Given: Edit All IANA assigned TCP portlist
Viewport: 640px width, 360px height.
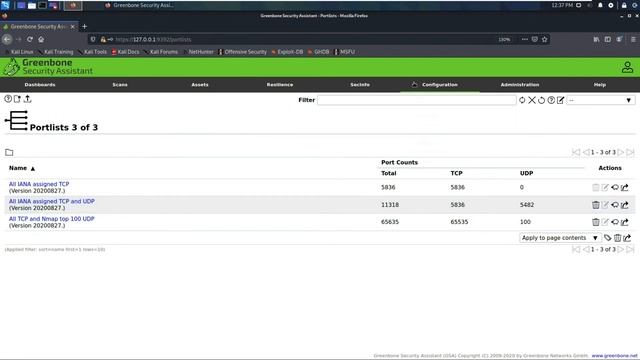Looking at the screenshot, I should [x=605, y=187].
